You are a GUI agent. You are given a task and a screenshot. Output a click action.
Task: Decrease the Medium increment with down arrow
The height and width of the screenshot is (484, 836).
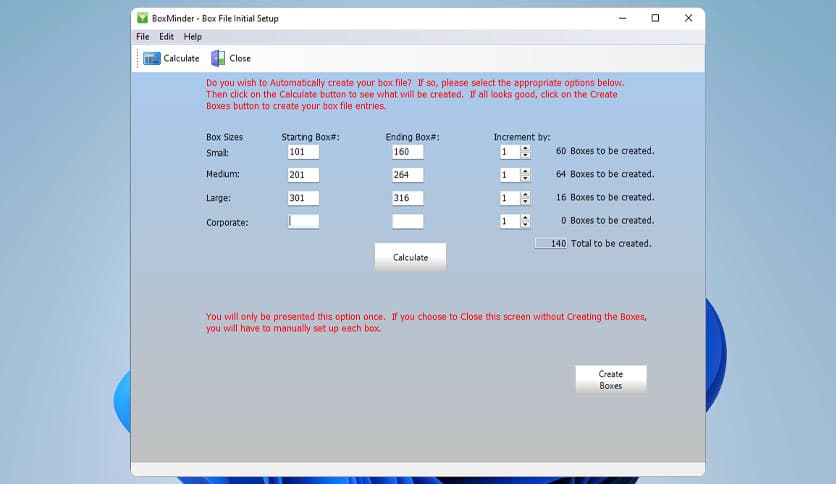[525, 178]
